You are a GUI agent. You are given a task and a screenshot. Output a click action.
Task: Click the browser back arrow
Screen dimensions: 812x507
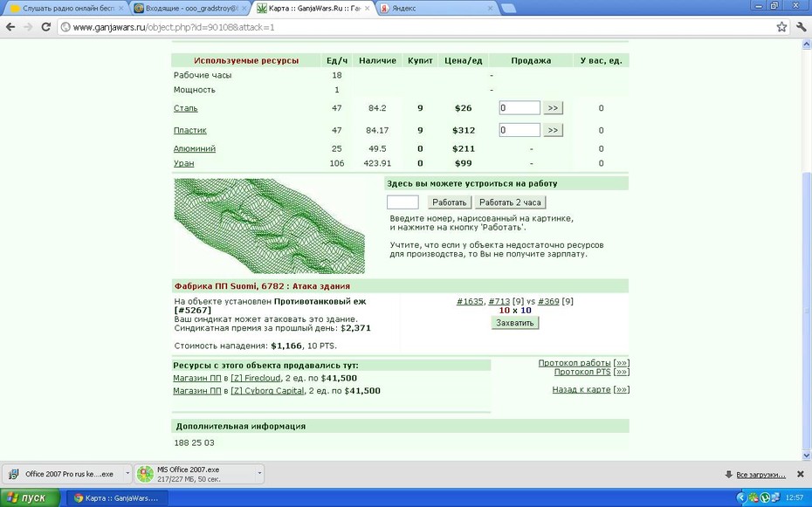click(10, 27)
